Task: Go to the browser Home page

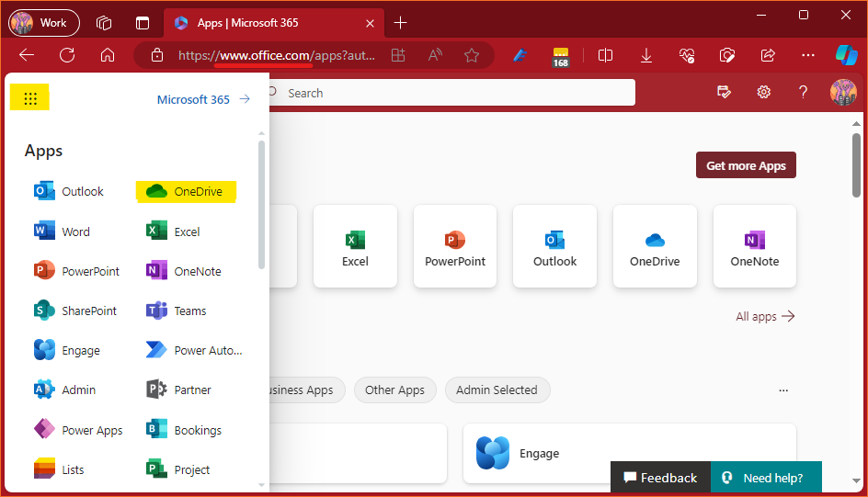Action: [108, 55]
